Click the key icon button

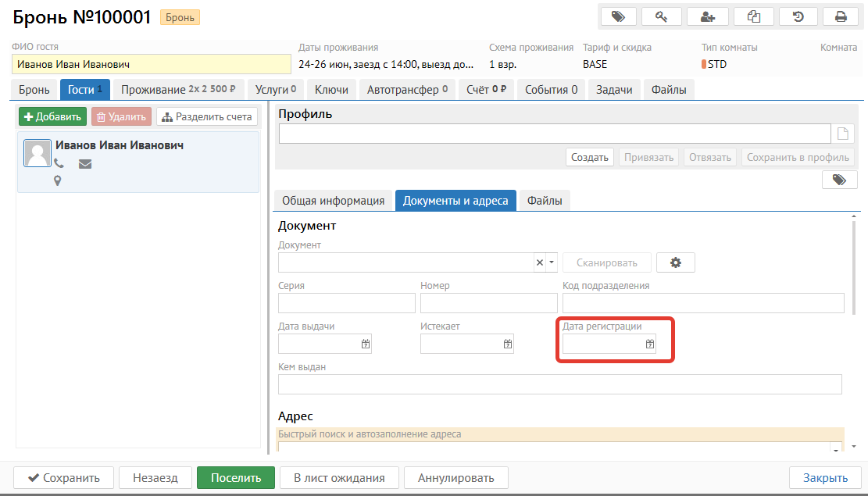click(x=661, y=16)
